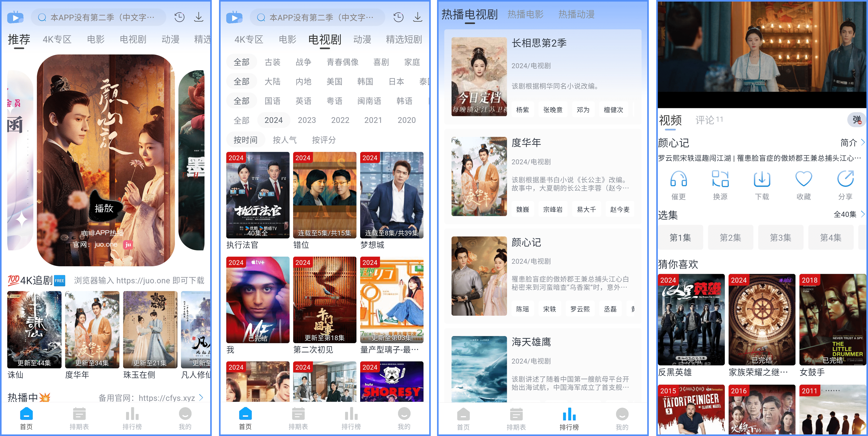Open 女鼓手 recommendation poster
This screenshot has height=436, width=868.
(x=832, y=319)
